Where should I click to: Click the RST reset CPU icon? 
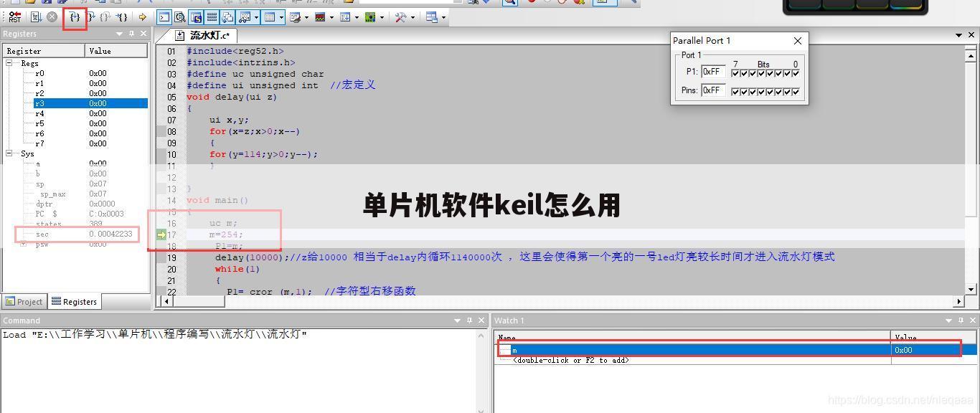(x=14, y=16)
